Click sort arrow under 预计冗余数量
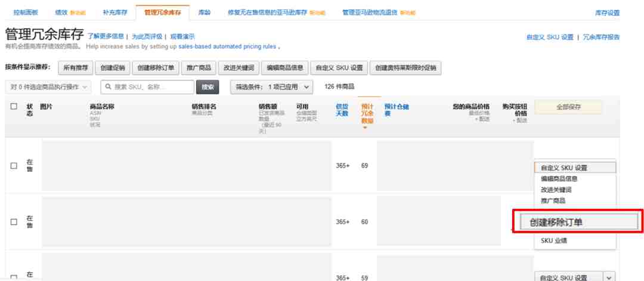The height and width of the screenshot is (281, 644). [x=365, y=127]
